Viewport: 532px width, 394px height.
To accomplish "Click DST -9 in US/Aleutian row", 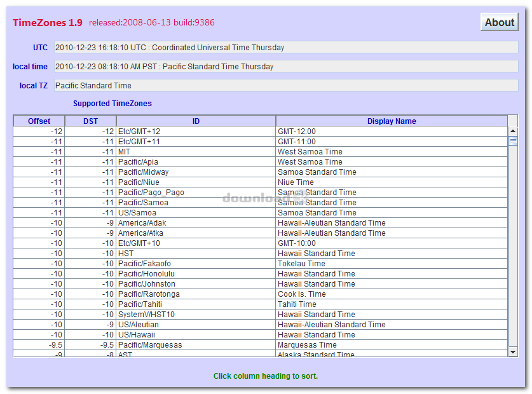I will 91,325.
